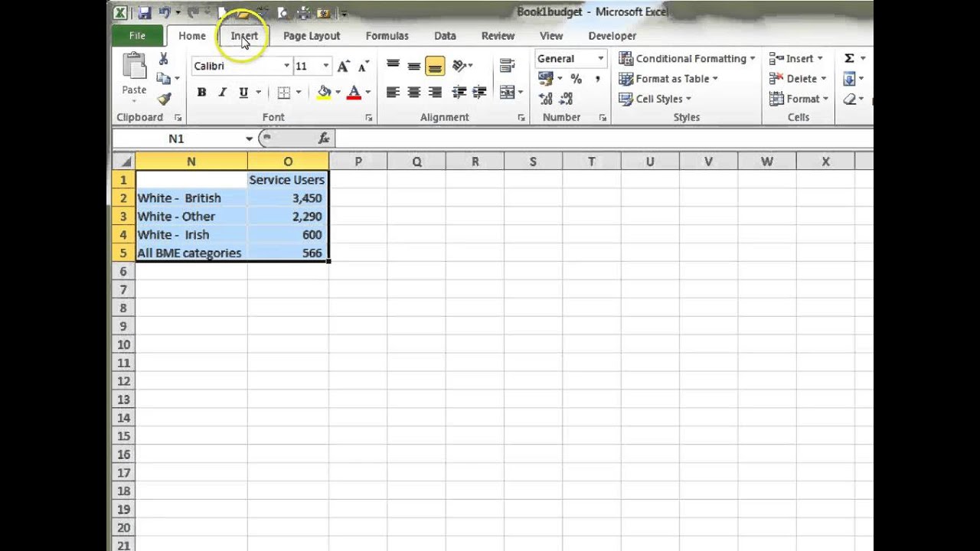This screenshot has width=980, height=551.
Task: Open Conditional Formatting dropdown
Action: click(687, 58)
